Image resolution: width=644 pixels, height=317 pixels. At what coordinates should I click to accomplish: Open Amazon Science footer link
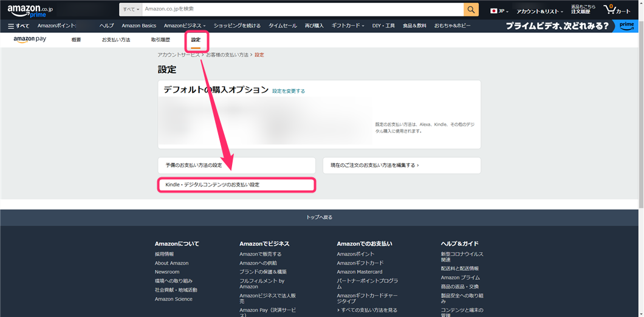(173, 299)
